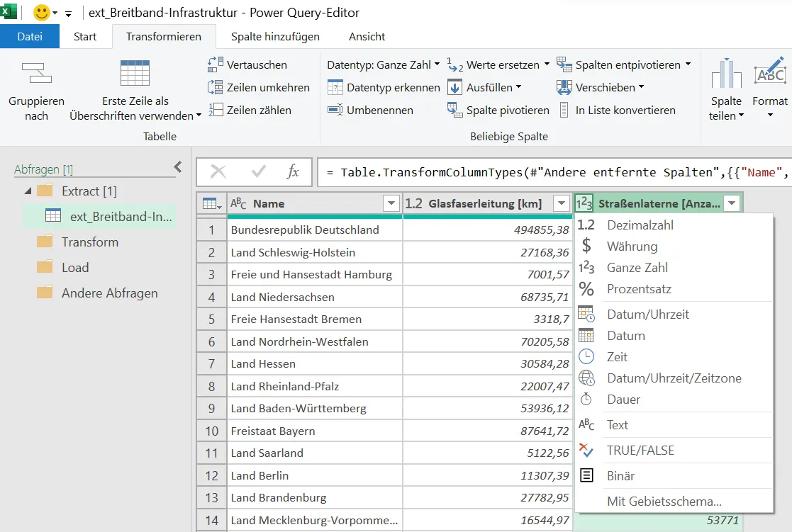Click In Liste konvertieren

click(616, 110)
